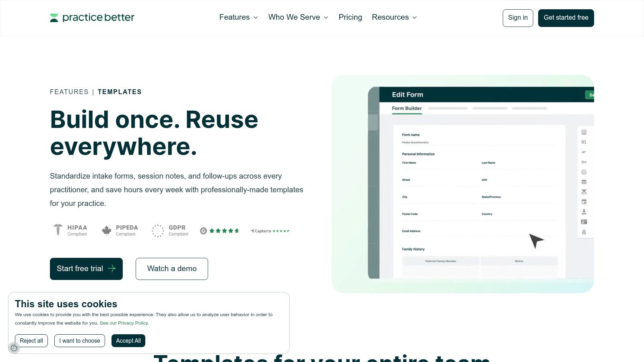The image size is (644, 362).
Task: Open the Pricing page
Action: point(350,17)
